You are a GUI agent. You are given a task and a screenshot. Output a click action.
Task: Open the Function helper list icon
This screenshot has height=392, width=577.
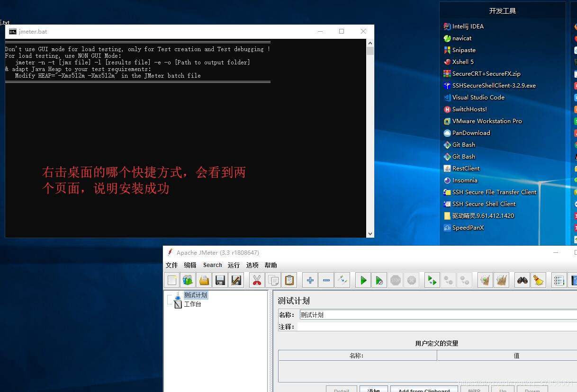click(x=559, y=280)
